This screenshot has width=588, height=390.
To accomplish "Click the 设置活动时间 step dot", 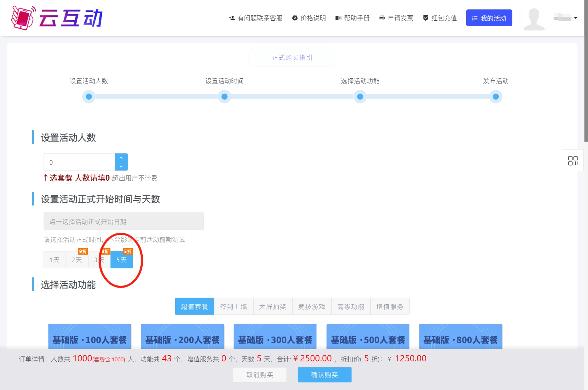I will coord(225,96).
